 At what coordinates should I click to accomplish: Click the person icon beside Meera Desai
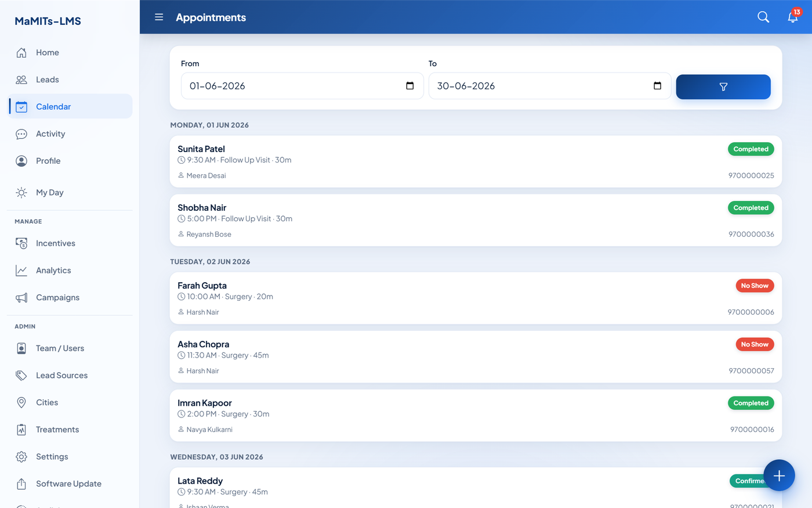[x=181, y=175]
